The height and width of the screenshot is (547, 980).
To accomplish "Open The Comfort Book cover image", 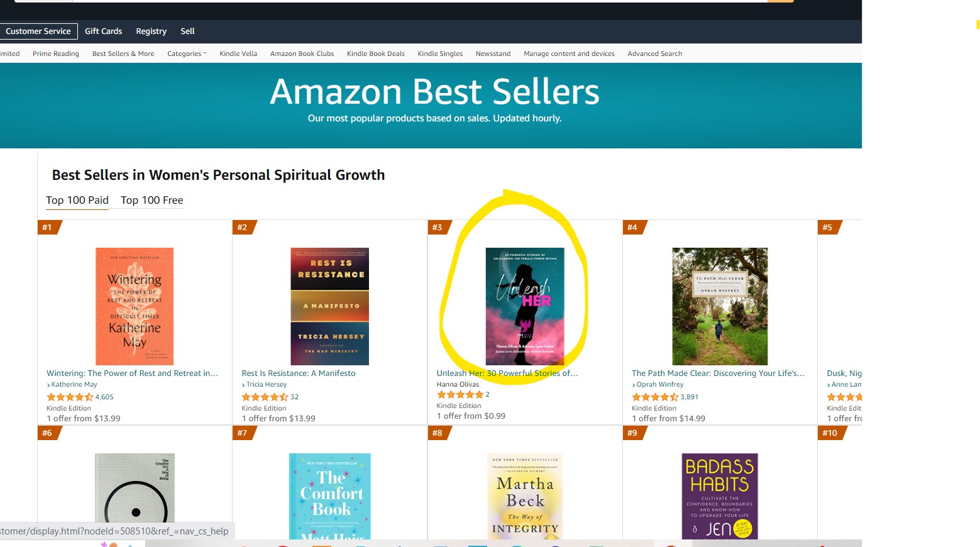I will [330, 496].
